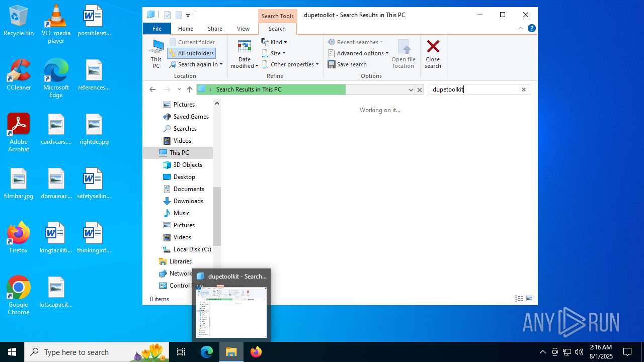Image resolution: width=644 pixels, height=362 pixels.
Task: Collapse the ribbon with chevron
Action: tap(521, 28)
